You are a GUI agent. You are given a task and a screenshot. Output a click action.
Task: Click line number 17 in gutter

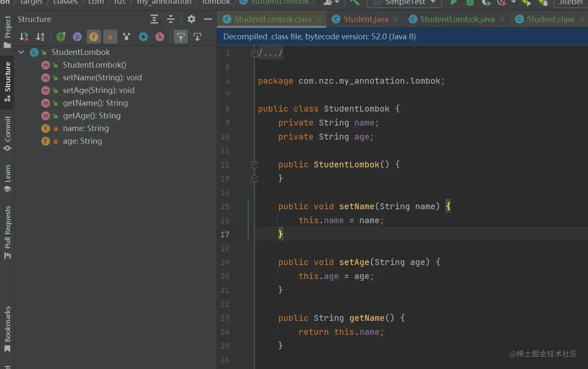225,234
